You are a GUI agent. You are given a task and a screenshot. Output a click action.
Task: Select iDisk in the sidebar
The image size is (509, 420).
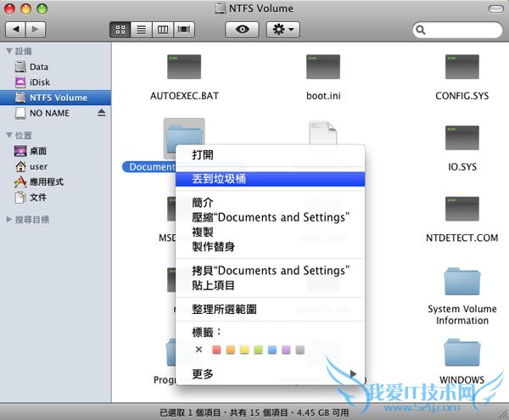click(x=39, y=82)
